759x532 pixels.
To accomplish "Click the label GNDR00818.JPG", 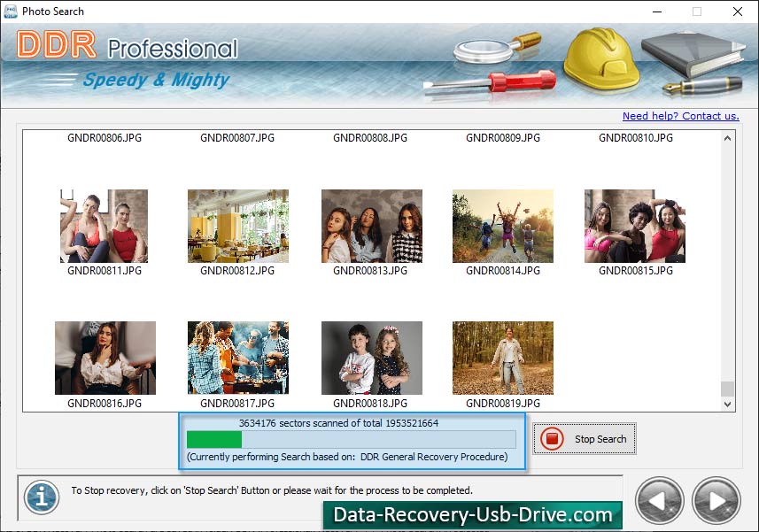I will click(370, 404).
